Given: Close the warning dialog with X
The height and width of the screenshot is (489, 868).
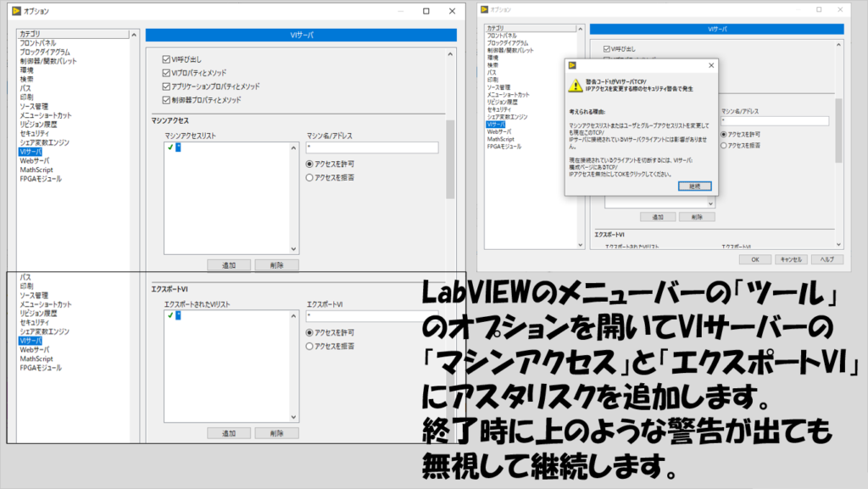Looking at the screenshot, I should point(710,65).
